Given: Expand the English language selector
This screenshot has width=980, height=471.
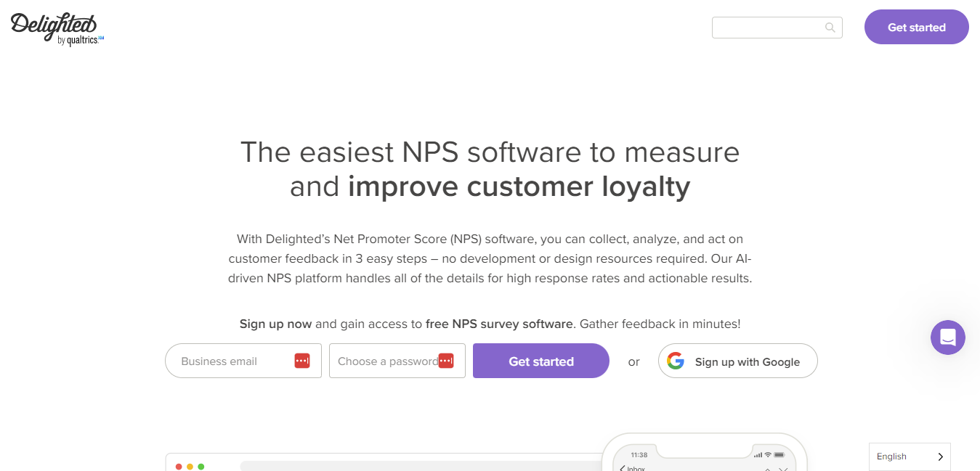Looking at the screenshot, I should pos(910,456).
